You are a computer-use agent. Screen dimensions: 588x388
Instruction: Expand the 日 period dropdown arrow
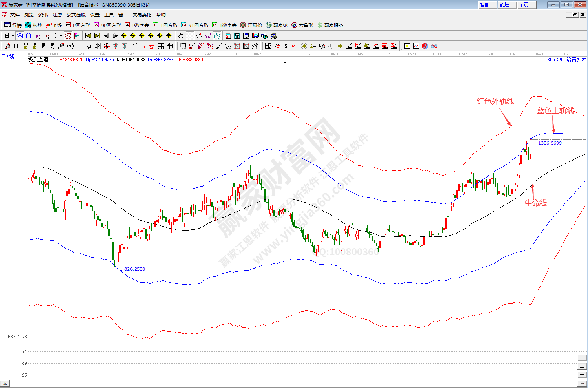pos(13,36)
